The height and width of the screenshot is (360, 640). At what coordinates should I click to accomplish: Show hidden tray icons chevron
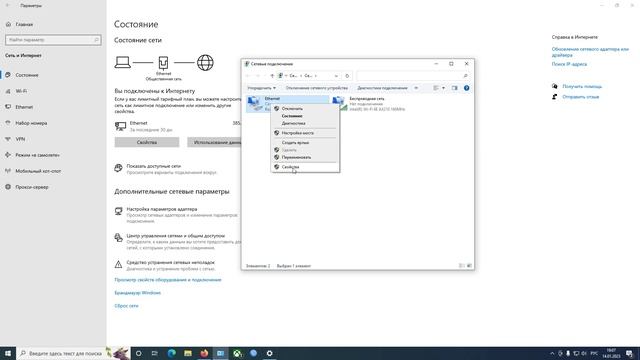pos(552,353)
